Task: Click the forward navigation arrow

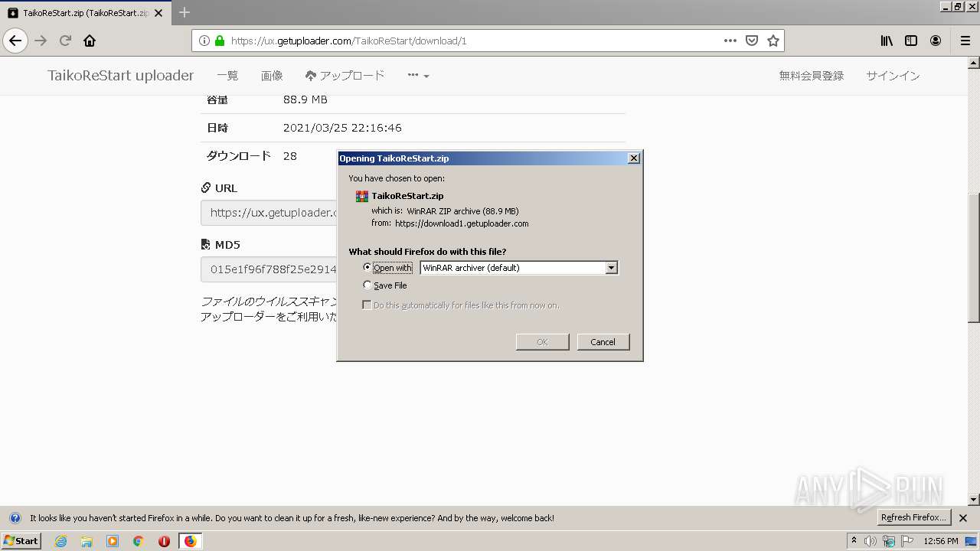Action: click(x=41, y=41)
